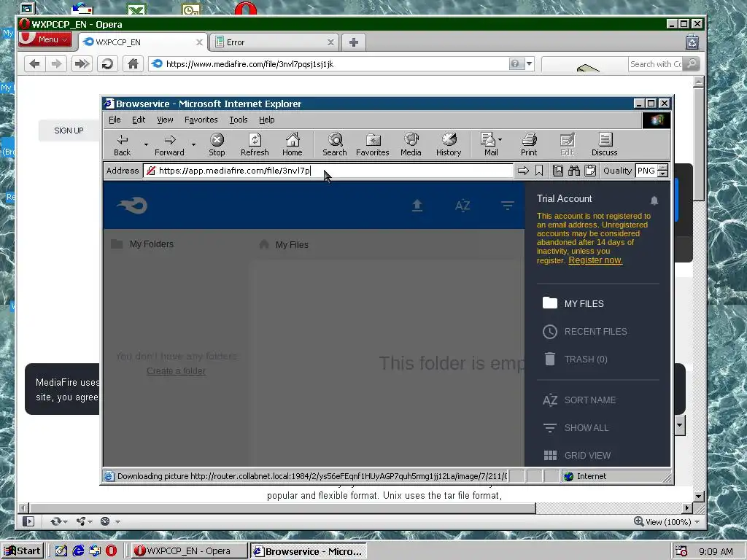Open the Mail button dropdown arrow
The width and height of the screenshot is (747, 560).
[500, 139]
